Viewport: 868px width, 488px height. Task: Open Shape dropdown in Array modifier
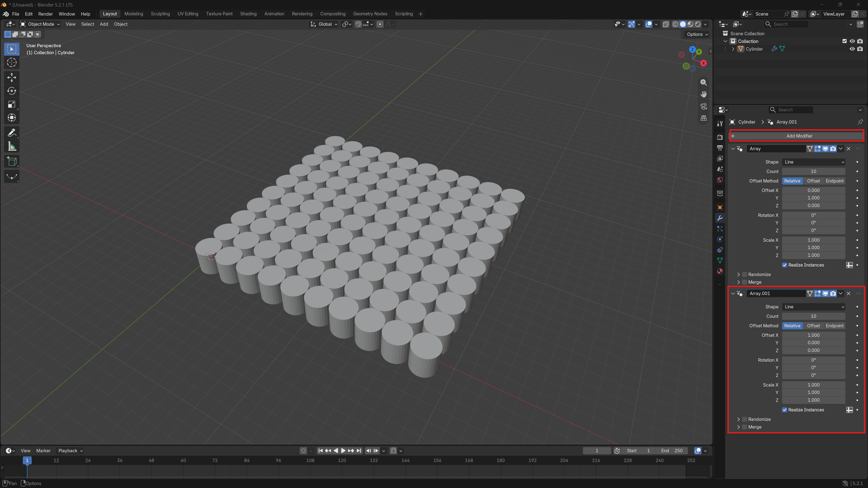(814, 162)
